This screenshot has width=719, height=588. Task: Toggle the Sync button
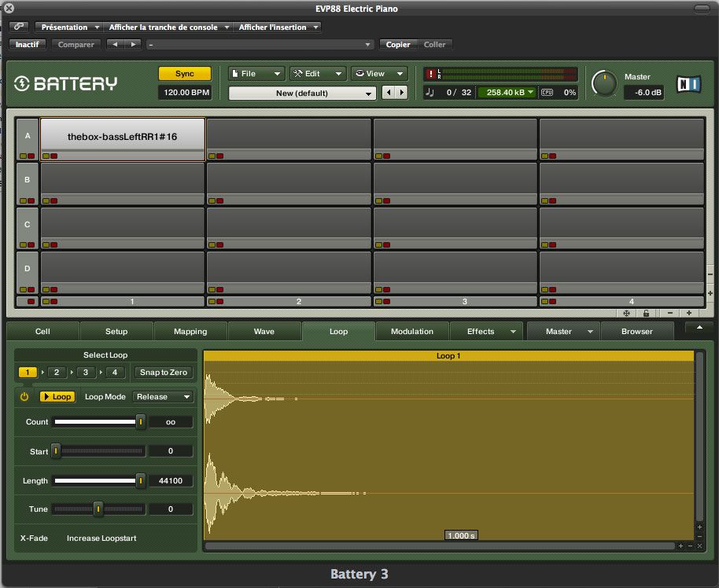pos(185,74)
